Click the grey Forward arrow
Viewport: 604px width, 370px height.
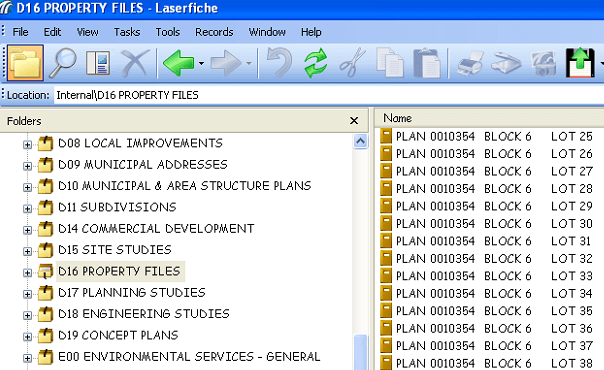pos(226,63)
